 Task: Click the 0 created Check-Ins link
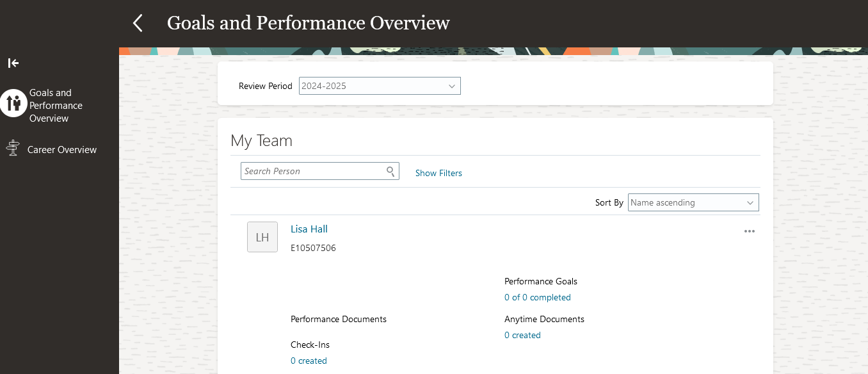(x=309, y=361)
